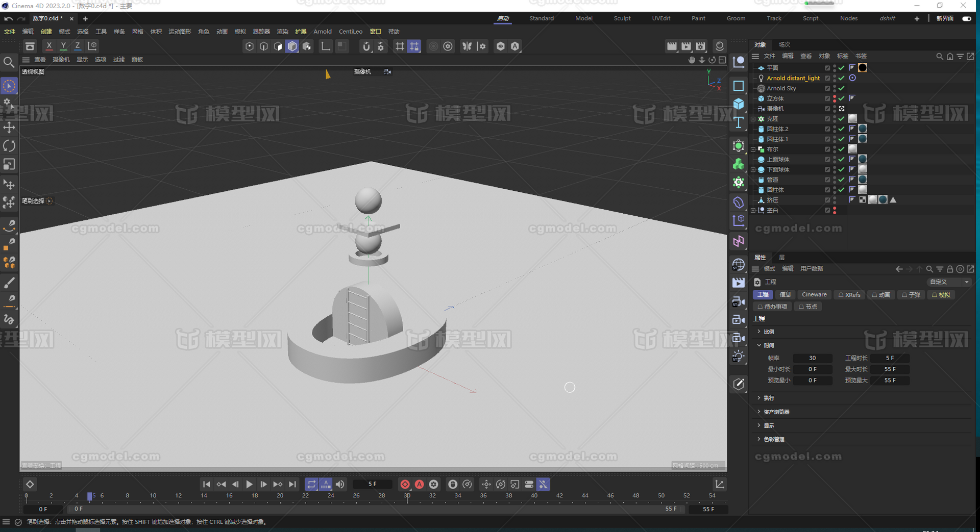Viewport: 980px width, 532px height.
Task: Switch to the Sculpt layout tab
Action: [622, 18]
